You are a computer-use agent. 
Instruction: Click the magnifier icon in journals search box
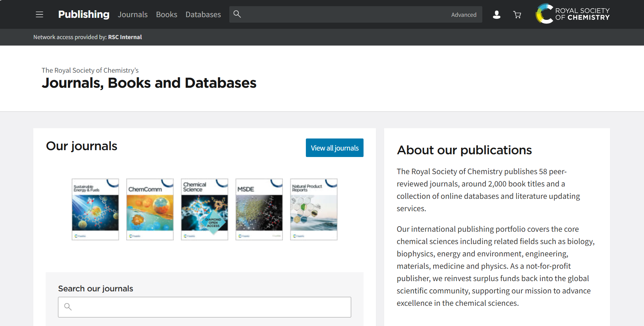tap(68, 307)
